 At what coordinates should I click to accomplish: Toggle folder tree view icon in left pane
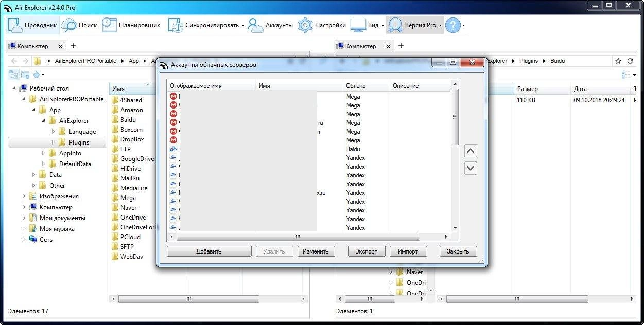[14, 75]
